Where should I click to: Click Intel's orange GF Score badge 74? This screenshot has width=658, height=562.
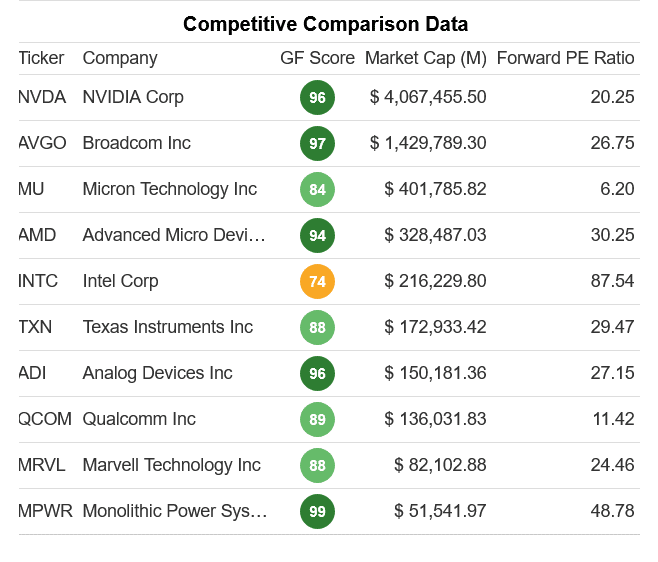coord(317,282)
